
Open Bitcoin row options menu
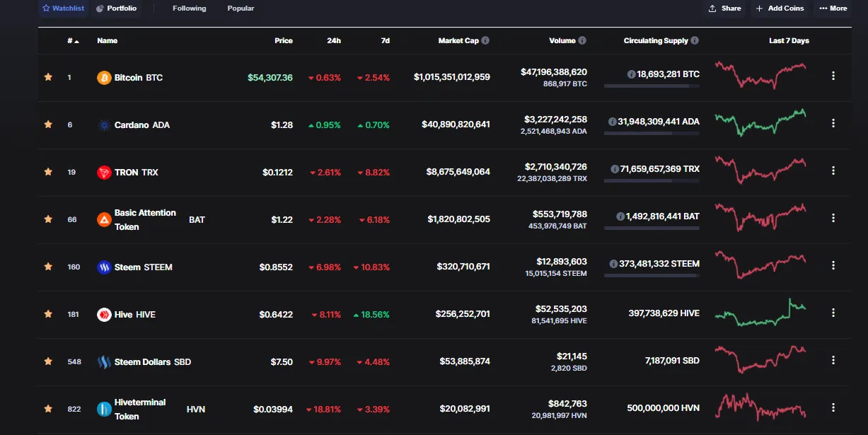(833, 76)
